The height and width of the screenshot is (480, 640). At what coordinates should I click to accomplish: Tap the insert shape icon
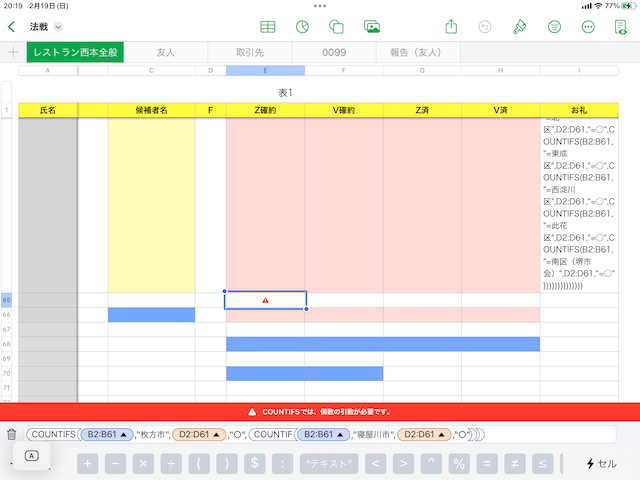coord(336,27)
